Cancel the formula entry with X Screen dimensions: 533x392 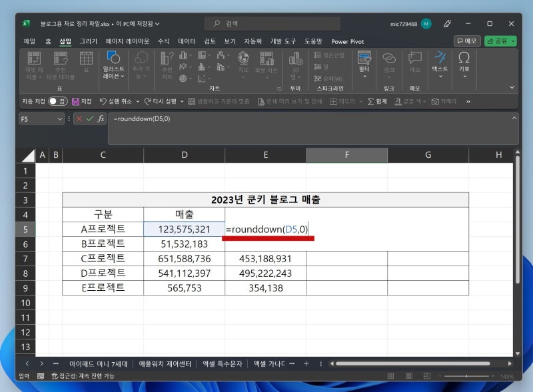(x=79, y=118)
